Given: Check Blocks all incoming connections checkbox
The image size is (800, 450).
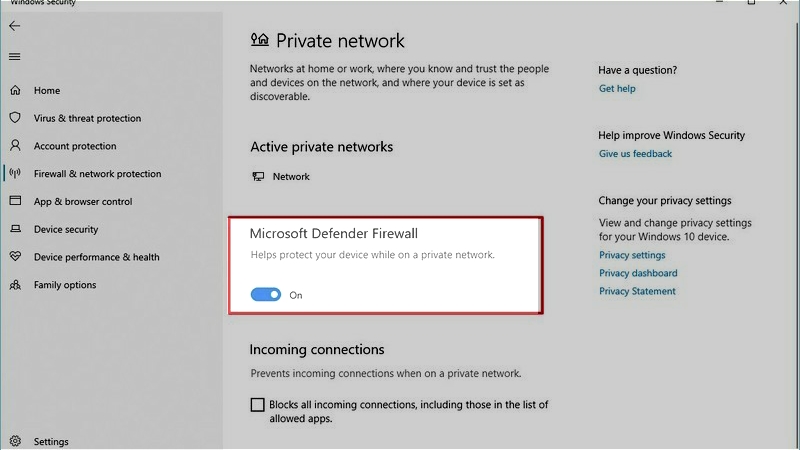Looking at the screenshot, I should coord(258,405).
